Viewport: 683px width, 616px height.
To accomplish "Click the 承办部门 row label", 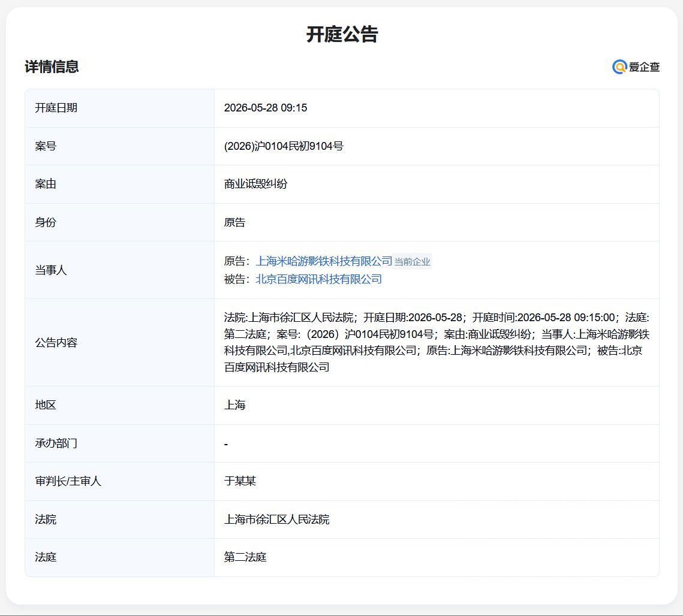I will pos(56,443).
